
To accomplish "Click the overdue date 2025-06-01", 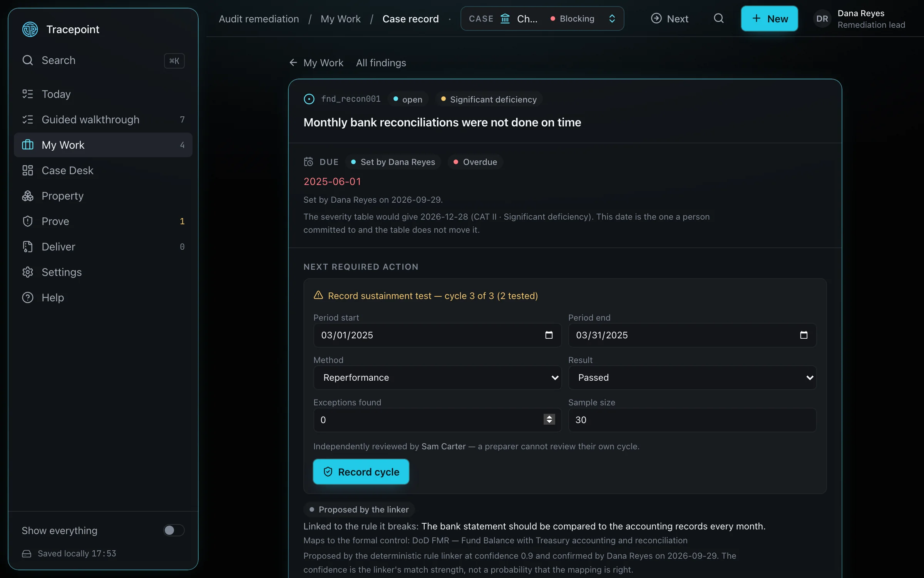I will coord(332,181).
